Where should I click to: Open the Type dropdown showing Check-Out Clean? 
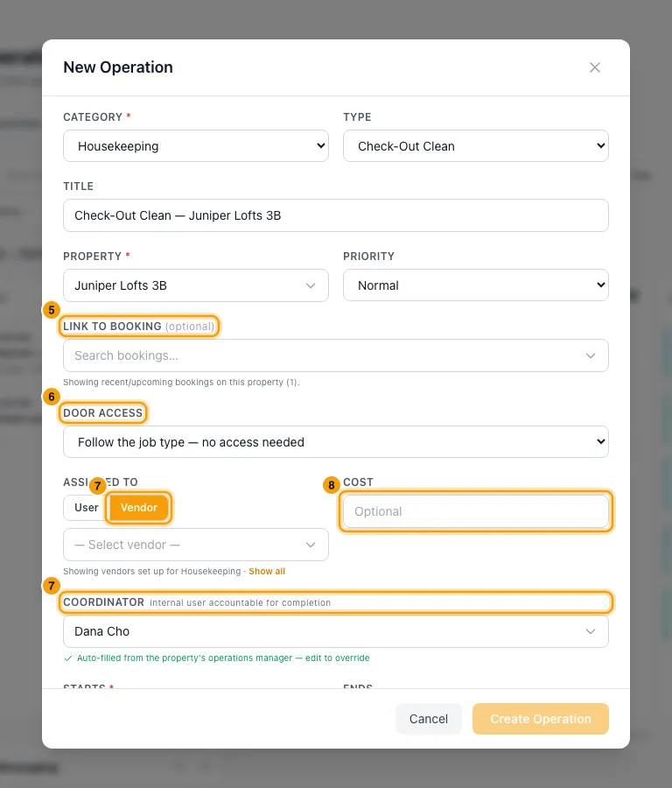coord(476,145)
